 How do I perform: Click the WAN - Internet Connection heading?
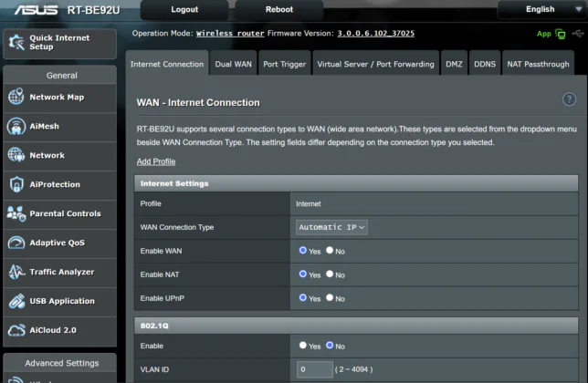click(x=198, y=102)
